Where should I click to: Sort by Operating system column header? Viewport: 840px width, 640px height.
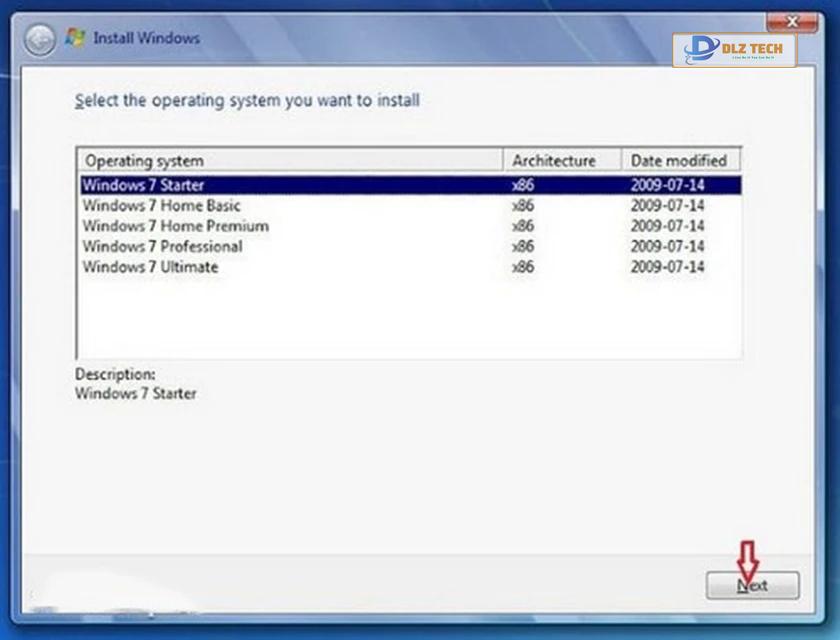tap(291, 161)
